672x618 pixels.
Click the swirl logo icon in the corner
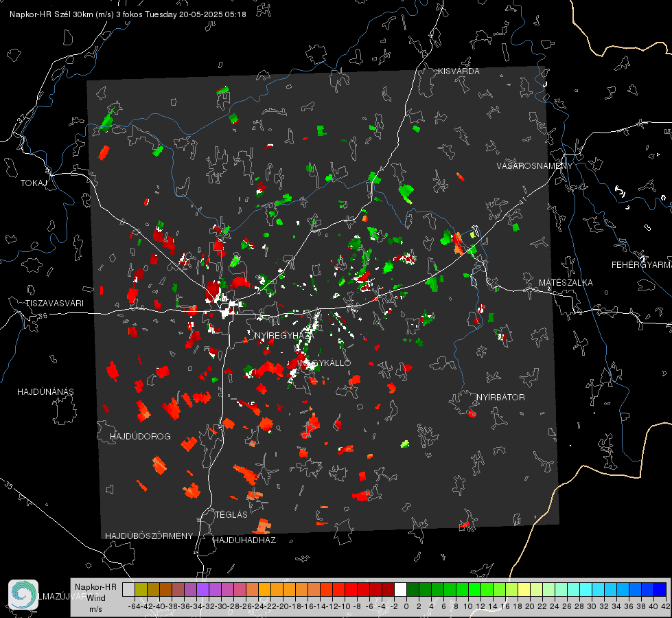(23, 595)
